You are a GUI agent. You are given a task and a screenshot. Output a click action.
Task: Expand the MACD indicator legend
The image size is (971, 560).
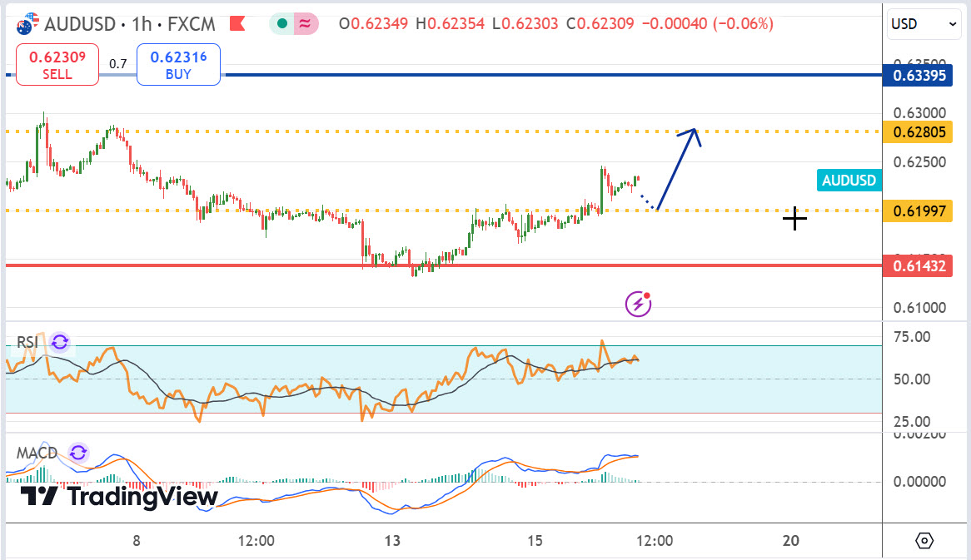37,453
